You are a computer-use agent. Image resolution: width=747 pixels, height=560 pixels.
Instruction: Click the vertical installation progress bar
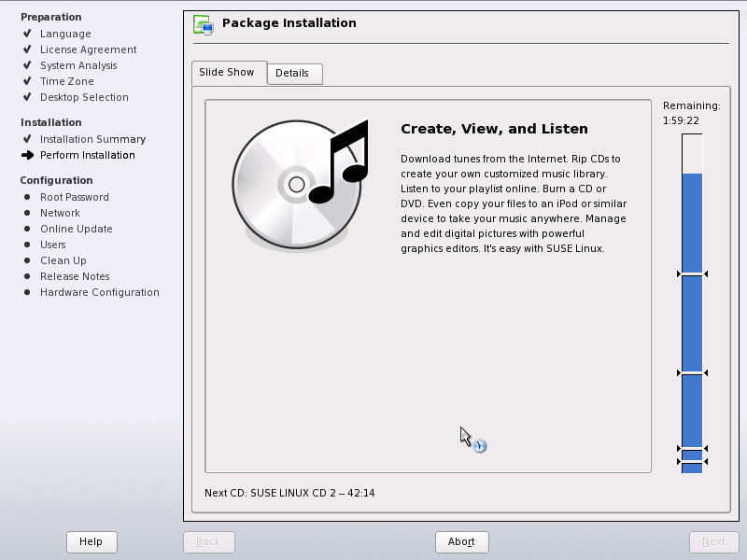pyautogui.click(x=692, y=303)
